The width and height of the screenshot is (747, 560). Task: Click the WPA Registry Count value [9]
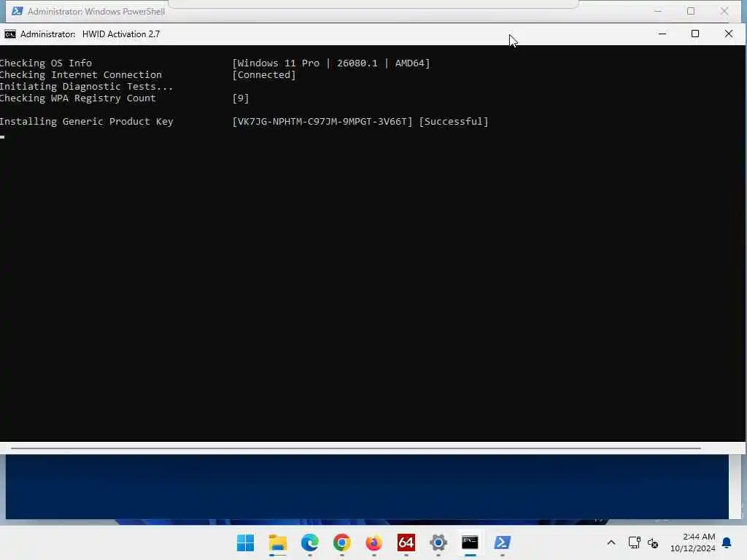pos(241,98)
